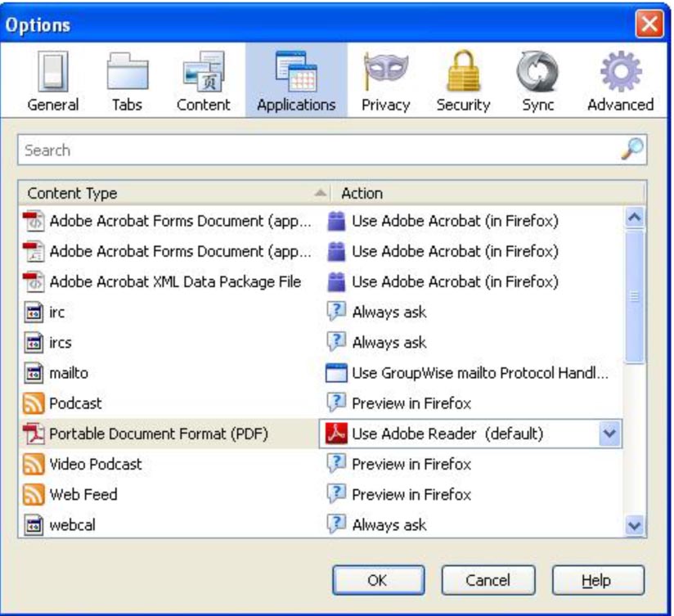Click the Always ask icon for irc
The width and height of the screenshot is (674, 616).
click(336, 312)
